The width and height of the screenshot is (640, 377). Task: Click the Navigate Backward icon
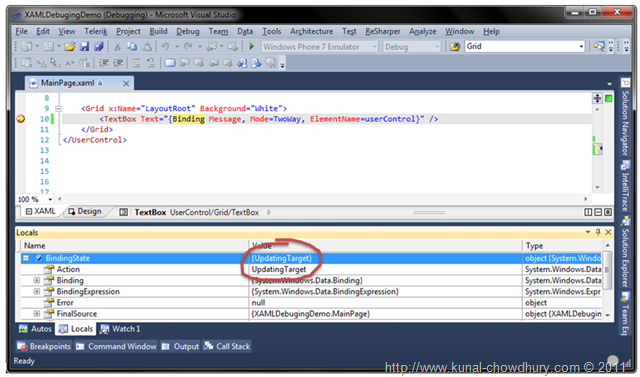pos(212,47)
